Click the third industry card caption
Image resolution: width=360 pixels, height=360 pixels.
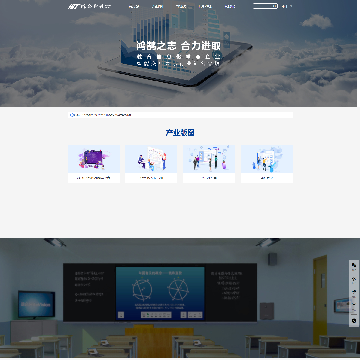pos(209,178)
